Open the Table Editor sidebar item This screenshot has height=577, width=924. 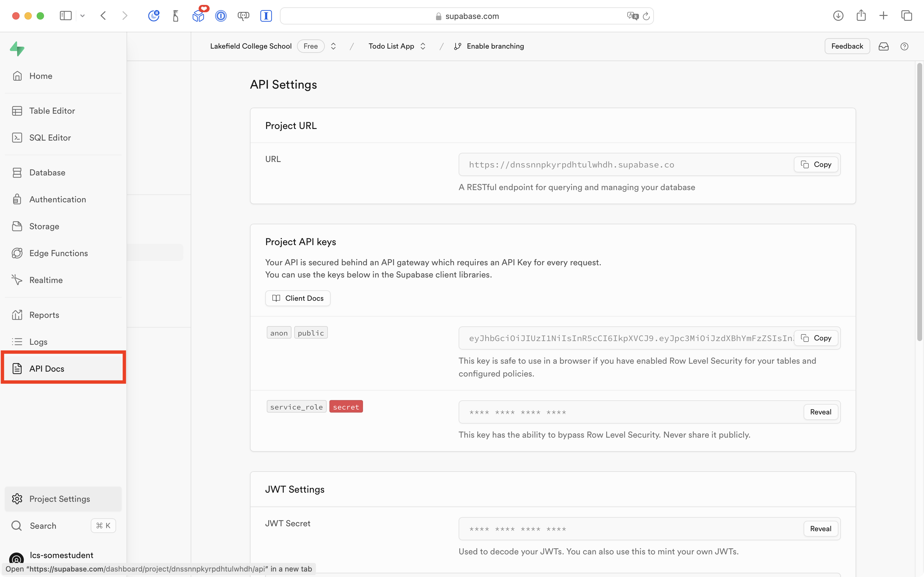pyautogui.click(x=52, y=111)
